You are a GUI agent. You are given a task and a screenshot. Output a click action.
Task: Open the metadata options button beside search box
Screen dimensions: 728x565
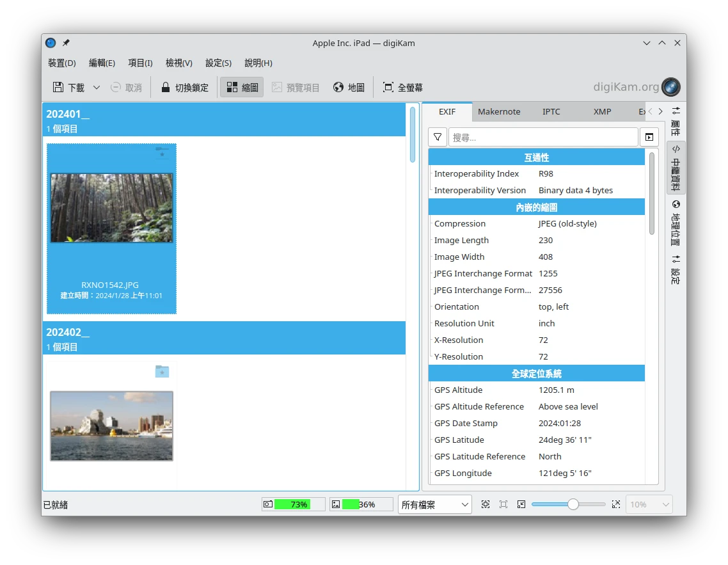point(649,137)
